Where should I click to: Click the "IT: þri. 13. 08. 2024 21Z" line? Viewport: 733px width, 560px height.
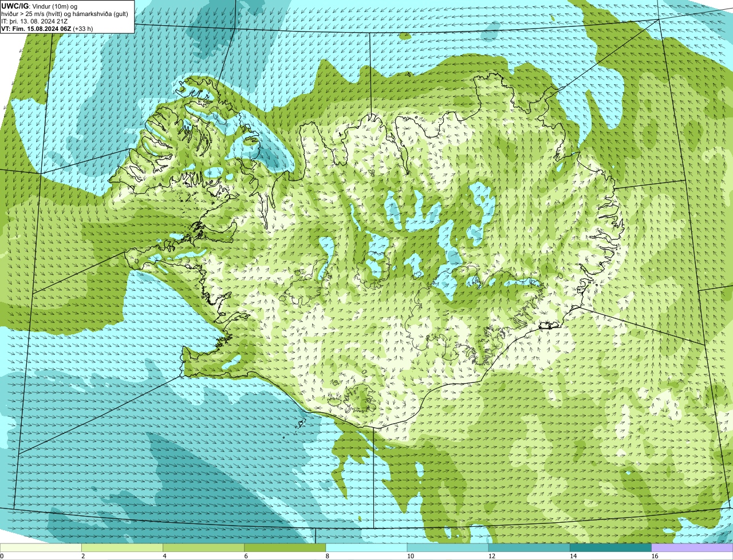34,21
